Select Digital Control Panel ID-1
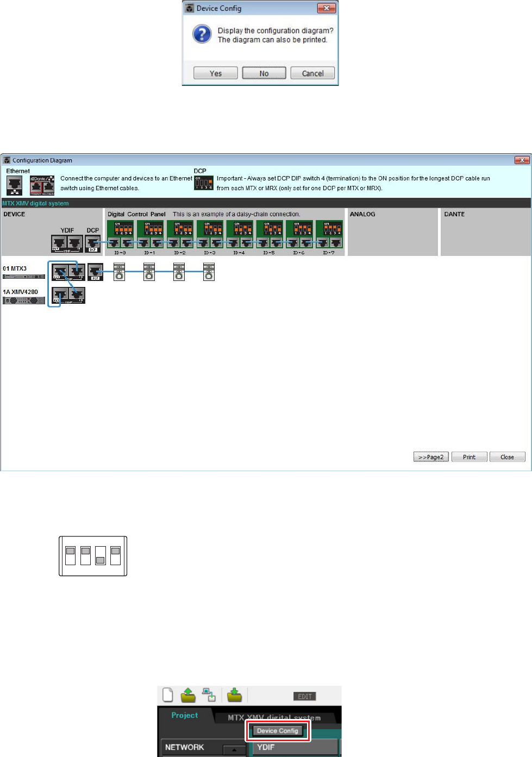 point(150,235)
